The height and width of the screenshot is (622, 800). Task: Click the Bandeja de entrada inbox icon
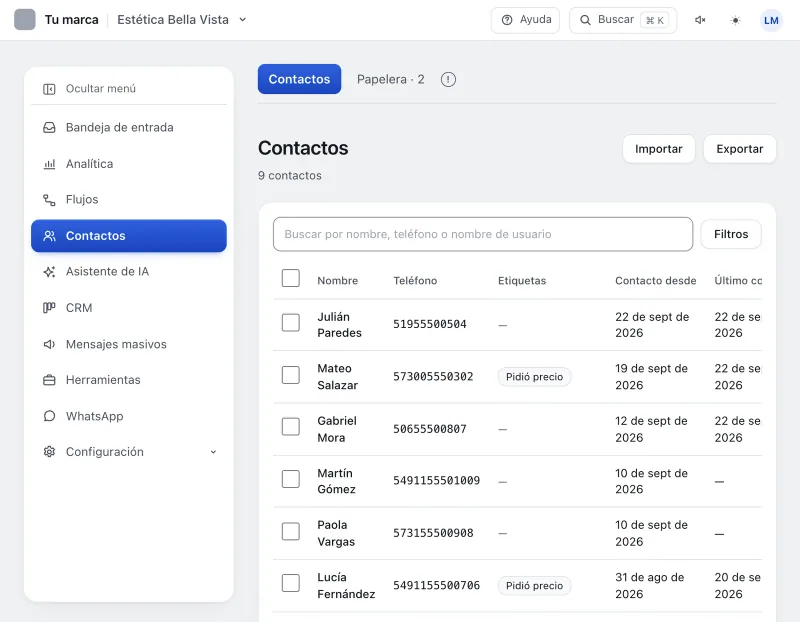click(x=49, y=128)
